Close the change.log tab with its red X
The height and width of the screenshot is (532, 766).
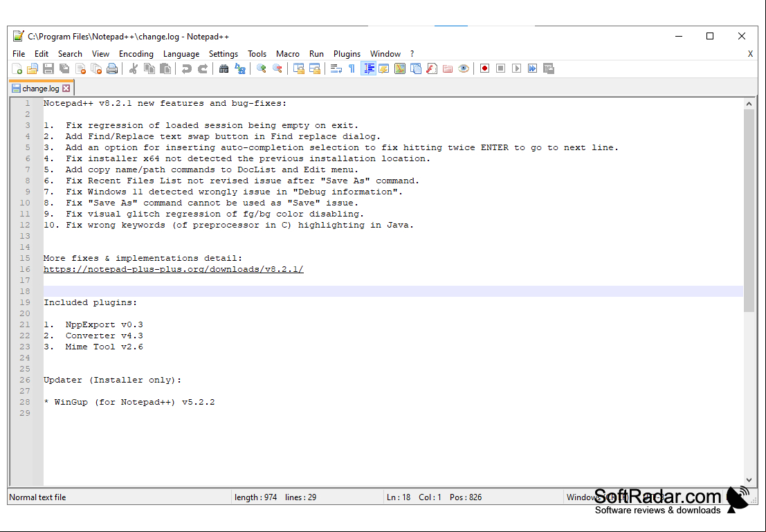[x=66, y=89]
